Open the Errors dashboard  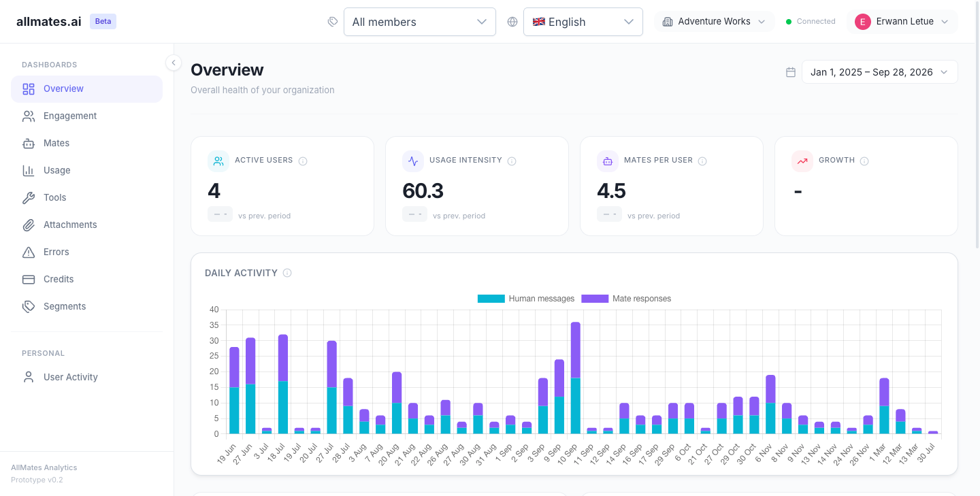86,252
